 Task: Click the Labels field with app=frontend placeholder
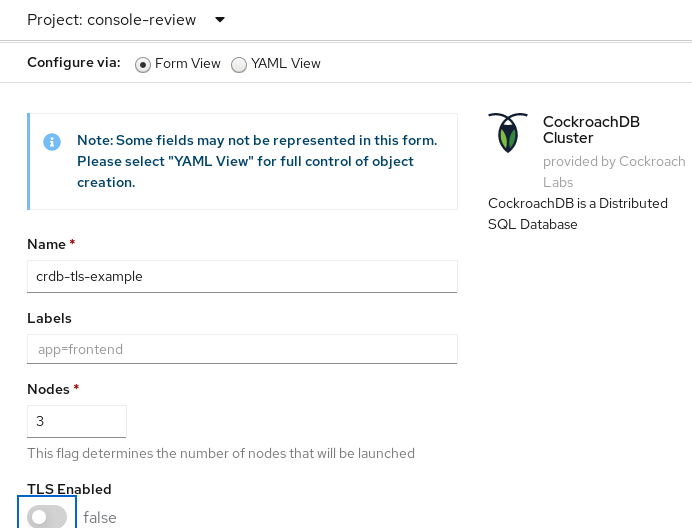click(242, 349)
